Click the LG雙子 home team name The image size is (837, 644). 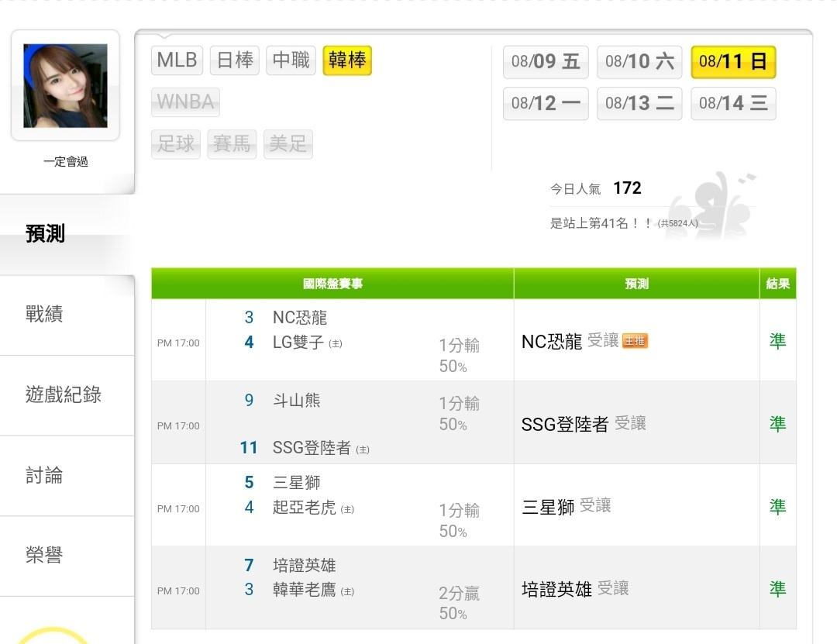[298, 343]
